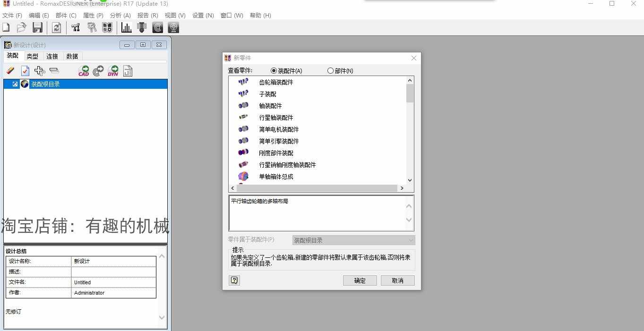
Task: Click the gearbox assembly toolbar icon
Action: [76, 28]
